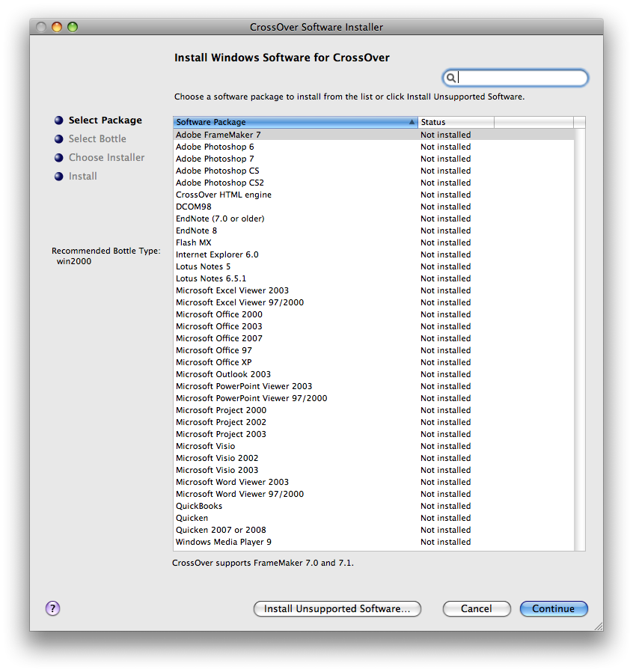The image size is (633, 672).
Task: Open Install Unsupported Software dialog
Action: click(x=337, y=608)
